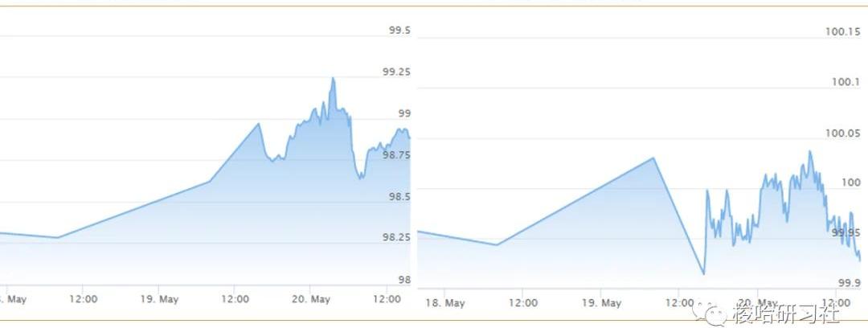Click the highest peak near 100.05 in right chart
The image size is (868, 328).
point(809,151)
